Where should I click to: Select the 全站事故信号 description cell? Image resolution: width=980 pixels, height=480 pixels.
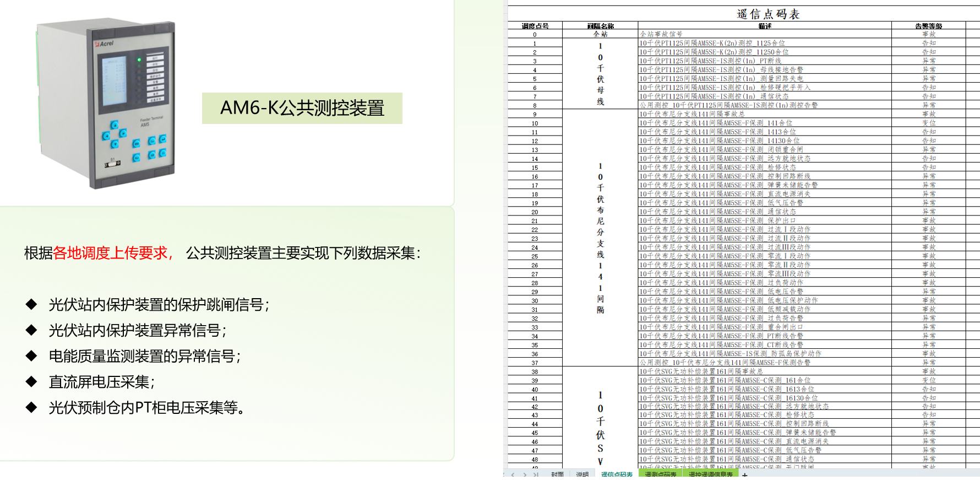[x=765, y=34]
